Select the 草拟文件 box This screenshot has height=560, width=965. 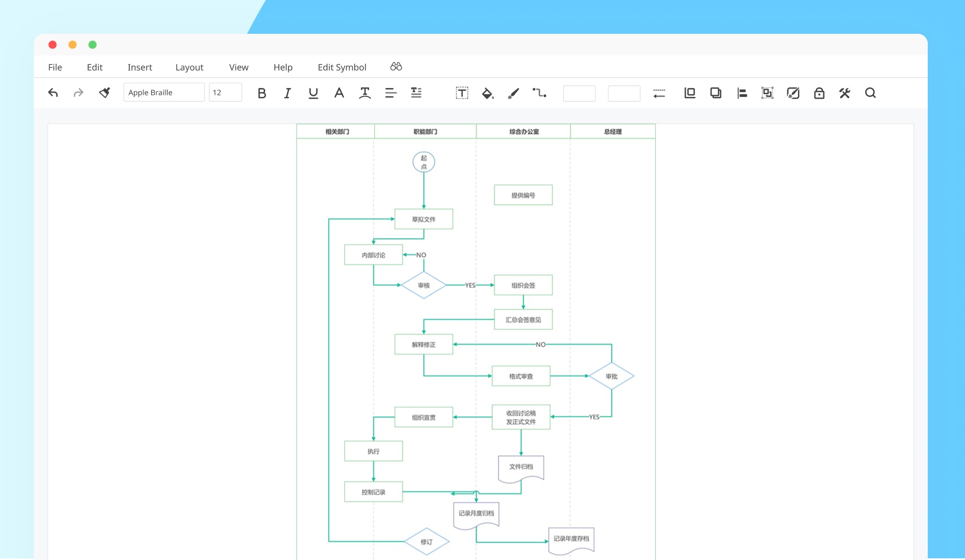pyautogui.click(x=424, y=219)
